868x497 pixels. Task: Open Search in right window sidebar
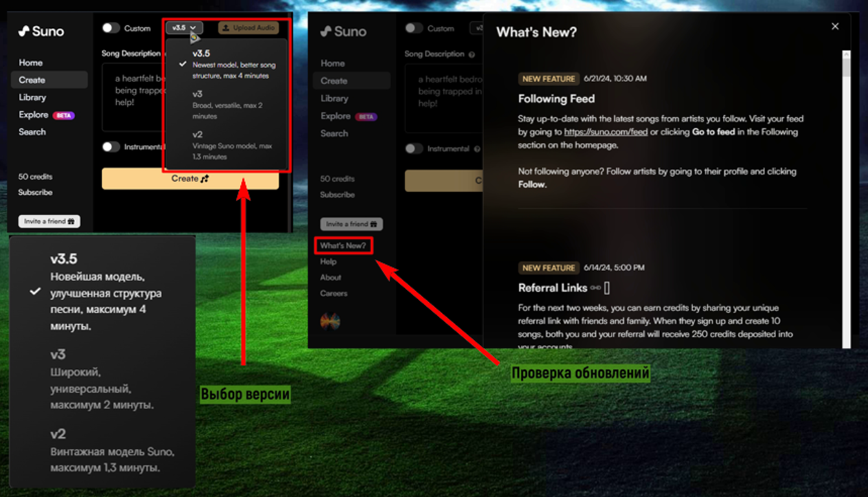pyautogui.click(x=334, y=133)
